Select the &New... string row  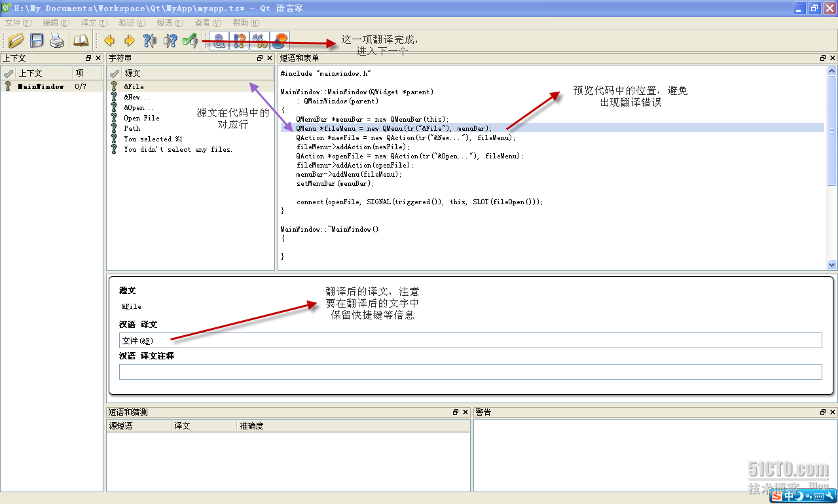pos(191,97)
